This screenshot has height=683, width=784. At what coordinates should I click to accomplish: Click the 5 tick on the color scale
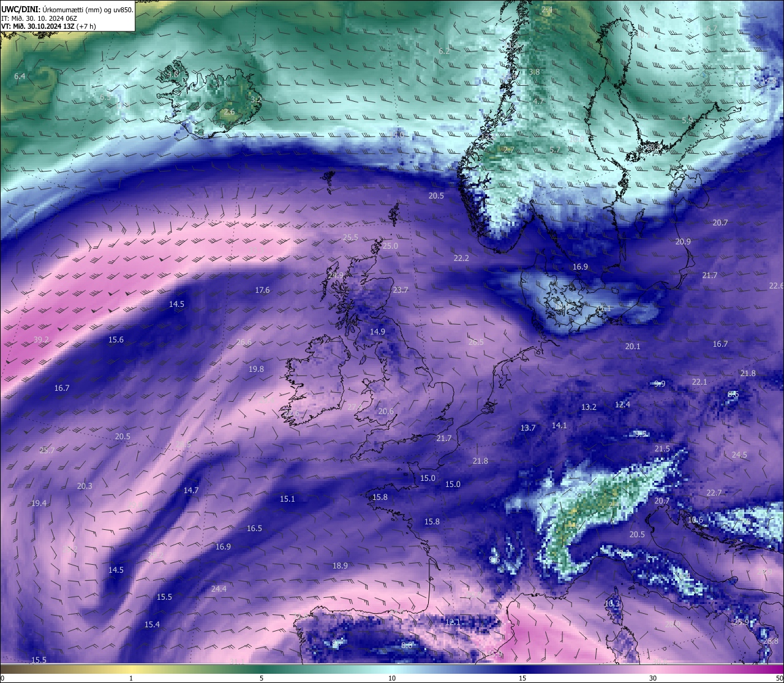point(262,678)
